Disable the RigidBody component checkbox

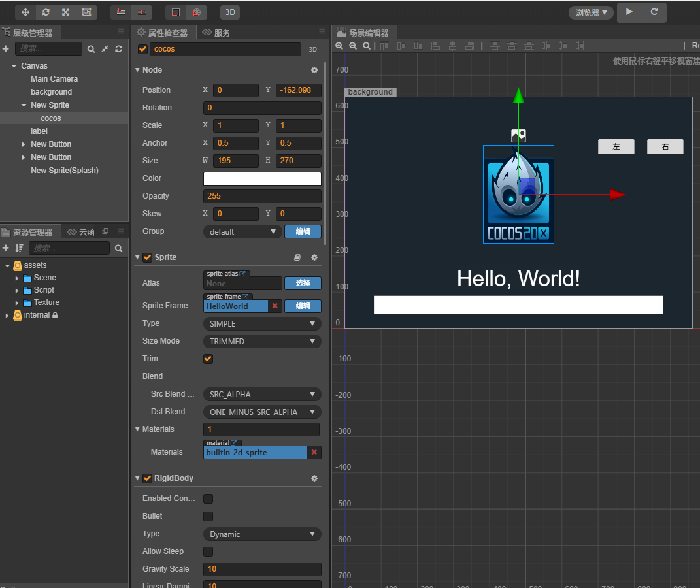click(147, 478)
